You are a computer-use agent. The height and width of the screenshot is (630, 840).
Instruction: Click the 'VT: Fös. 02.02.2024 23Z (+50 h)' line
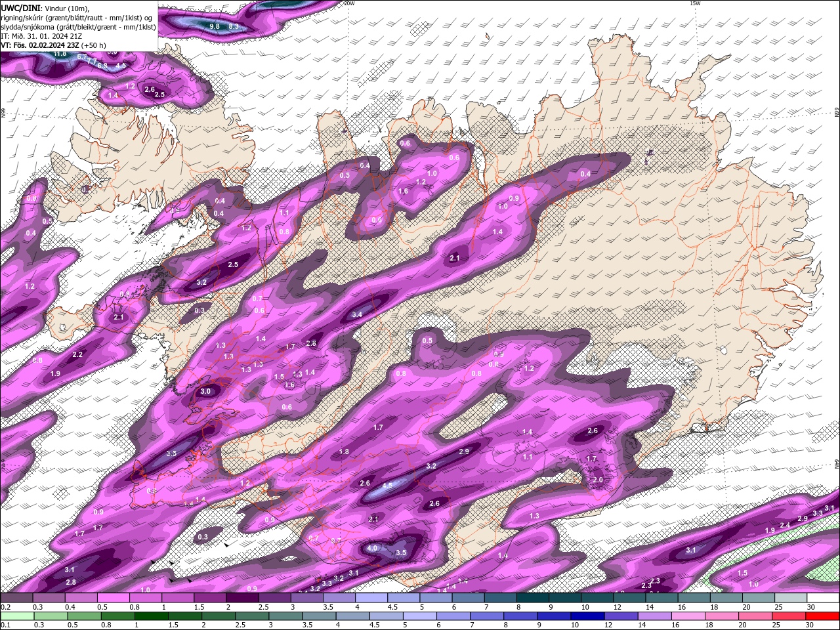[53, 45]
